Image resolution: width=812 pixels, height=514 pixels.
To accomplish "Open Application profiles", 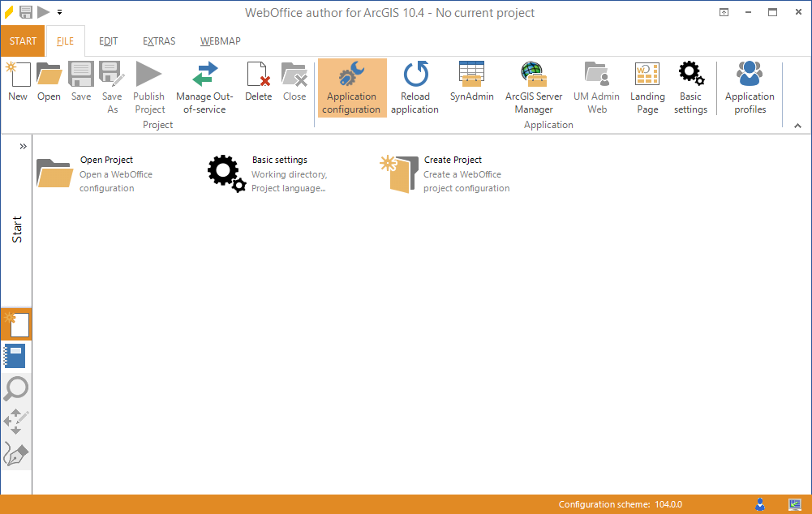I will pyautogui.click(x=749, y=87).
